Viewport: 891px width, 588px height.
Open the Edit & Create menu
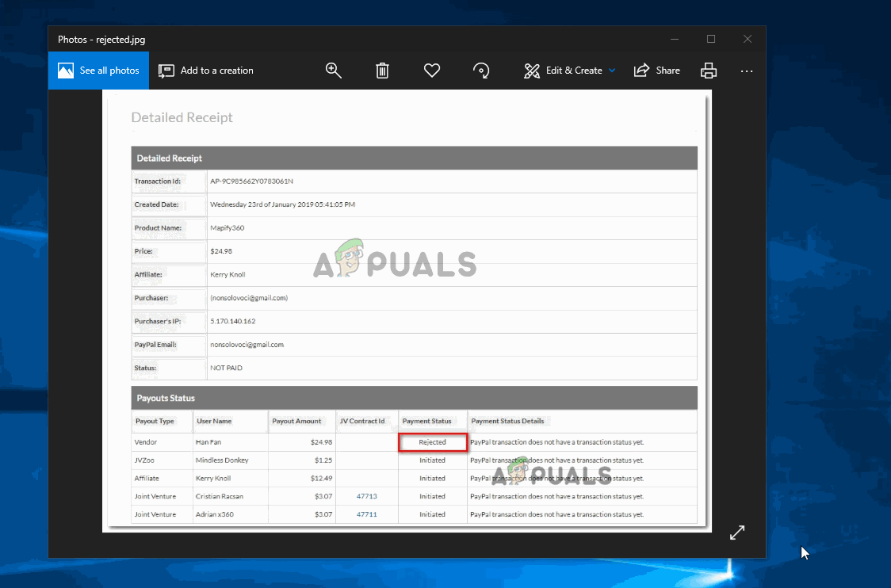point(569,71)
